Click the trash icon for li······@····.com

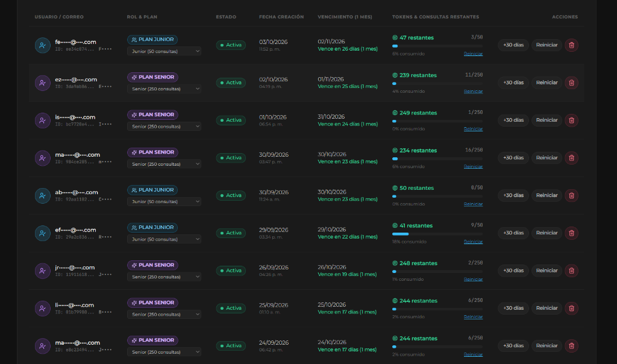[x=571, y=308]
